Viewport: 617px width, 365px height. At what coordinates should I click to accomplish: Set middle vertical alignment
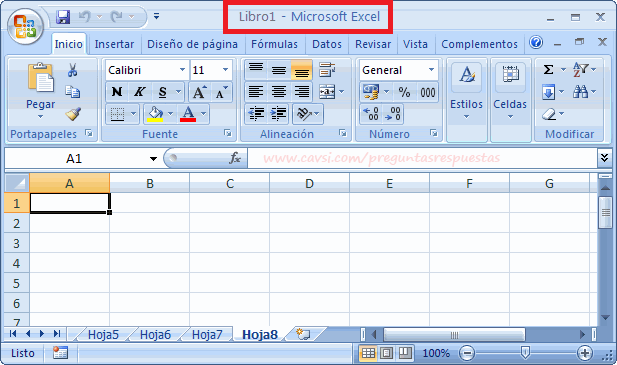279,70
